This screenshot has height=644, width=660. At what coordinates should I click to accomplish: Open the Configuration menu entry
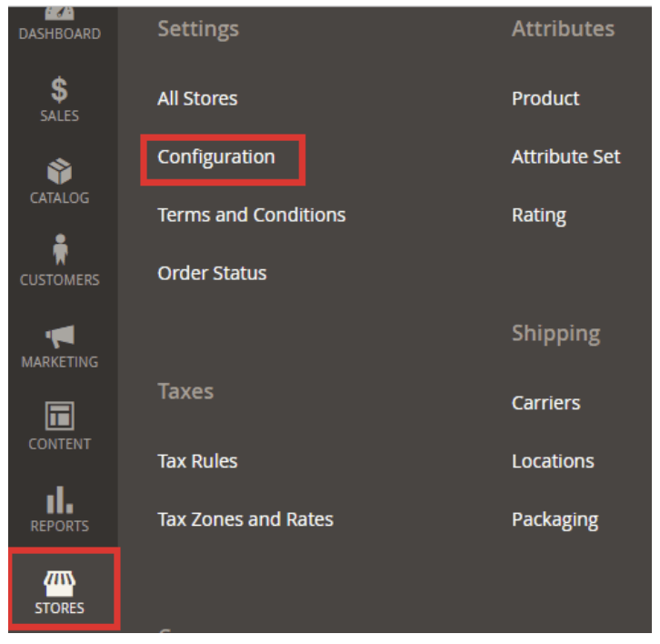coord(215,156)
